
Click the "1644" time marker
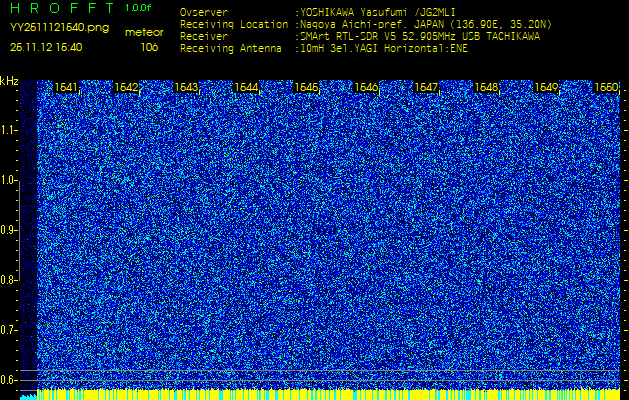click(x=246, y=87)
